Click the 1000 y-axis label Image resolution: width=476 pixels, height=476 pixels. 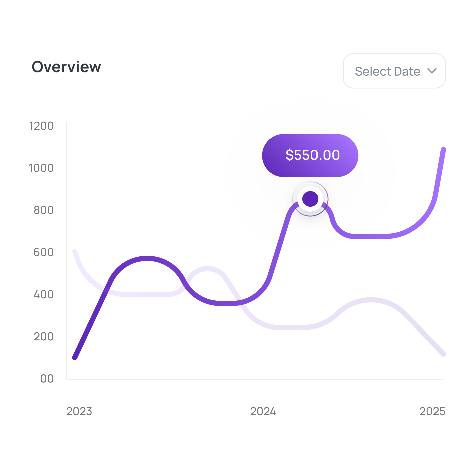coord(41,168)
